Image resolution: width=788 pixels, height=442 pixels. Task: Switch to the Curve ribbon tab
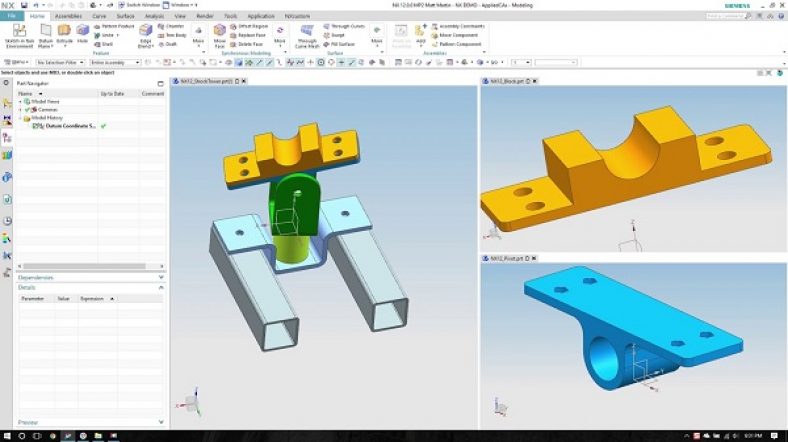[99, 16]
